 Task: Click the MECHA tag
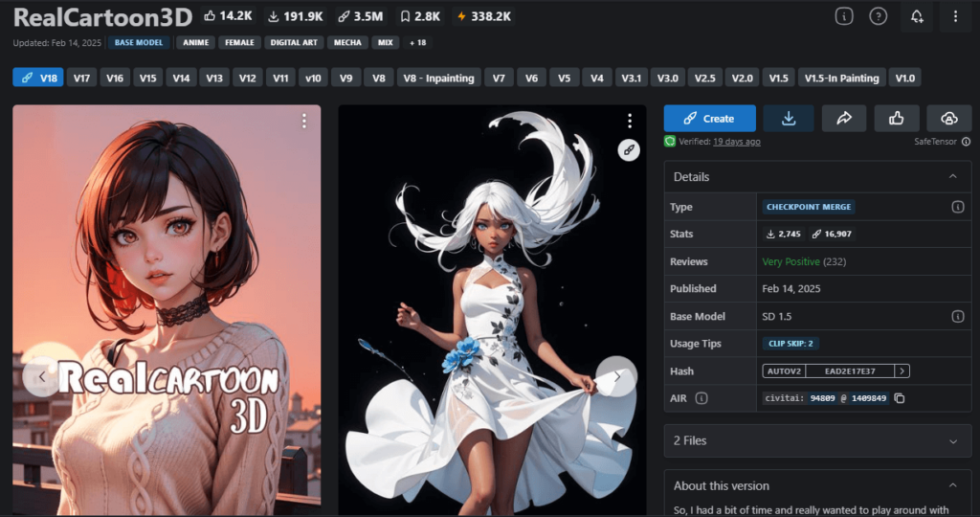[x=347, y=42]
